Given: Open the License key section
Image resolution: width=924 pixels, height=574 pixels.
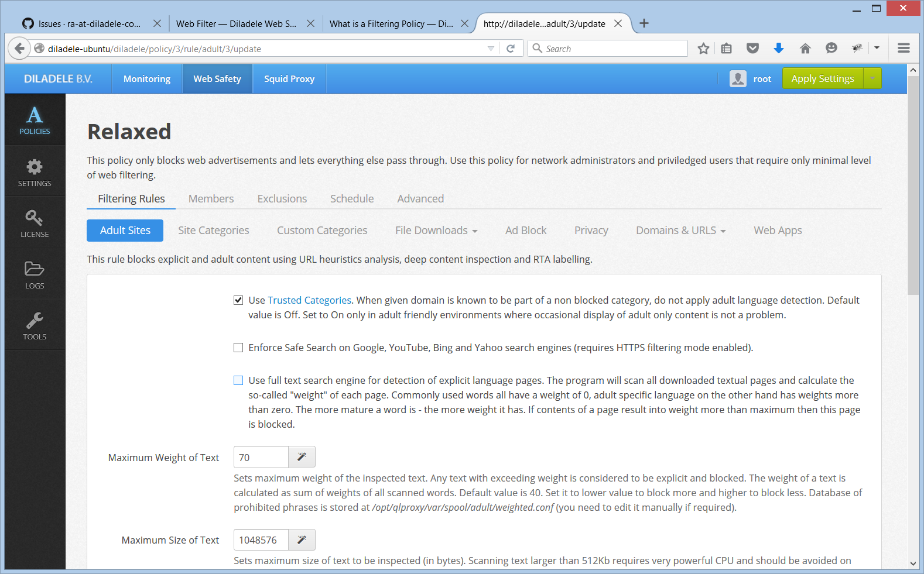Looking at the screenshot, I should [x=35, y=223].
